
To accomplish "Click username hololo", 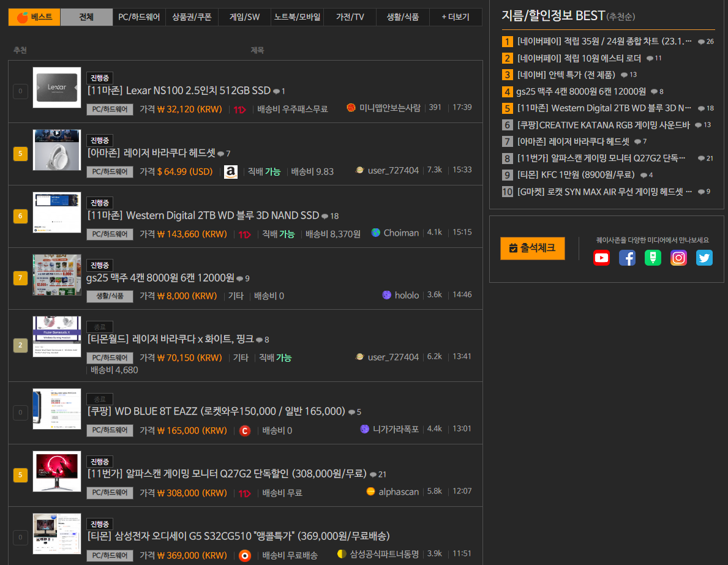I will pyautogui.click(x=407, y=295).
